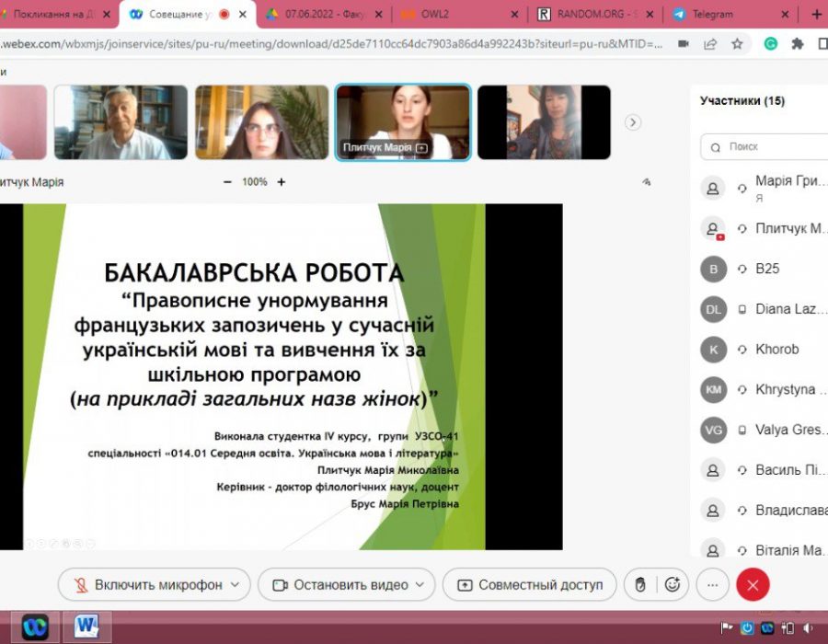Open the reactions emoji menu
Screen dimensions: 828x644
point(673,584)
